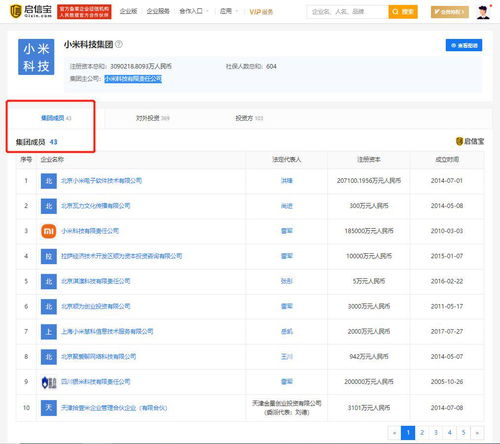Viewport: 500px width, 444px height.
Task: Click the 拉 logo in row 4
Action: (x=49, y=256)
